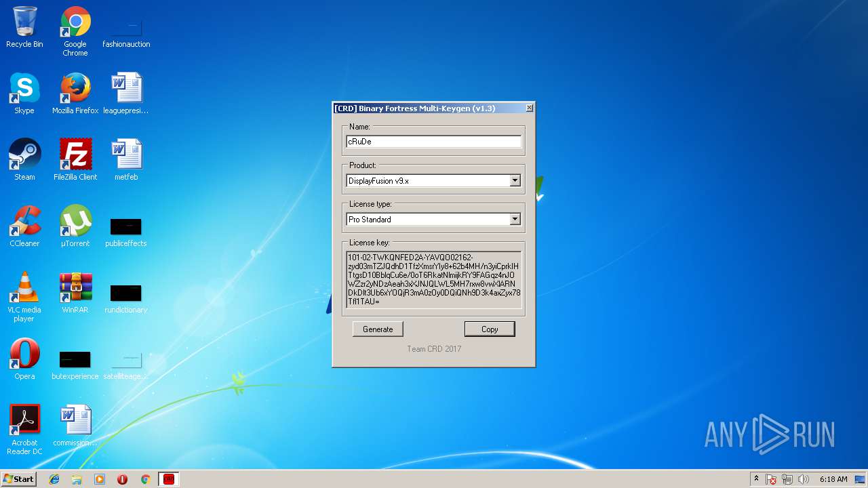Open Internet Explorer from the taskbar

tap(54, 479)
